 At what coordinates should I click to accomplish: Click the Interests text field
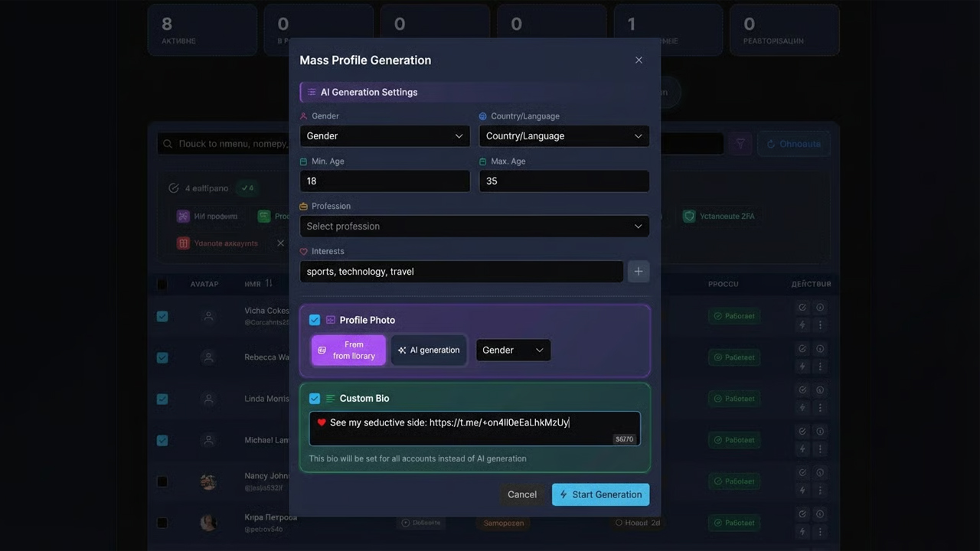[x=462, y=272]
